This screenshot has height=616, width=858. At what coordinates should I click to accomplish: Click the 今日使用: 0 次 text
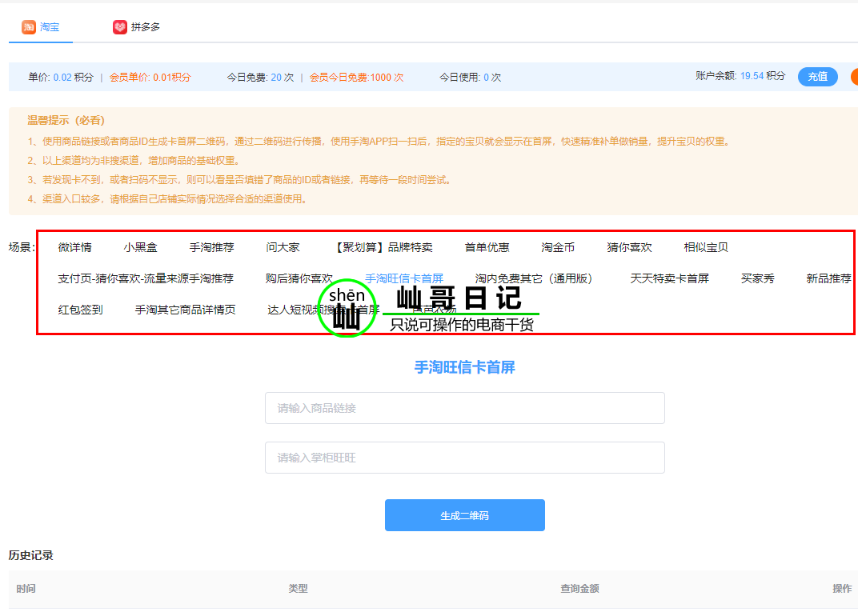click(x=470, y=77)
